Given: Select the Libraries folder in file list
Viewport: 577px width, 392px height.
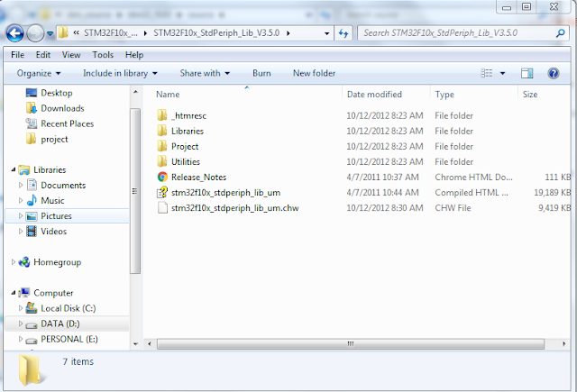Looking at the screenshot, I should click(188, 132).
